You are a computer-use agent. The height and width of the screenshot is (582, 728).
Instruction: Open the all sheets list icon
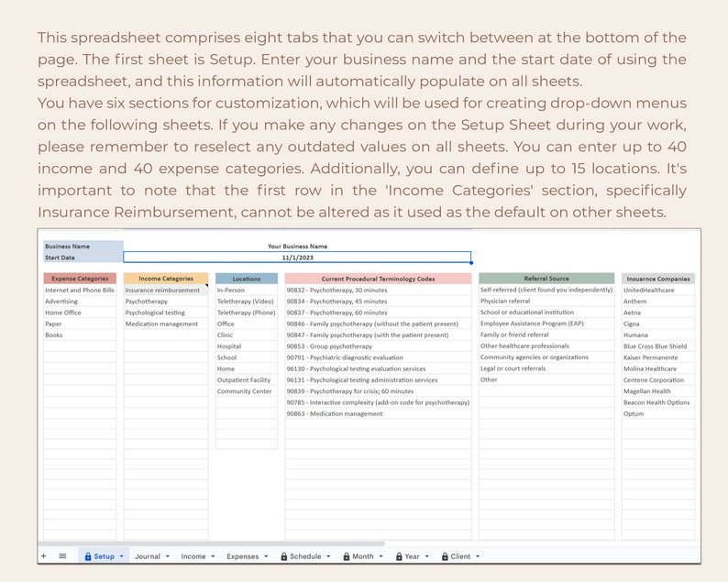[x=62, y=555]
